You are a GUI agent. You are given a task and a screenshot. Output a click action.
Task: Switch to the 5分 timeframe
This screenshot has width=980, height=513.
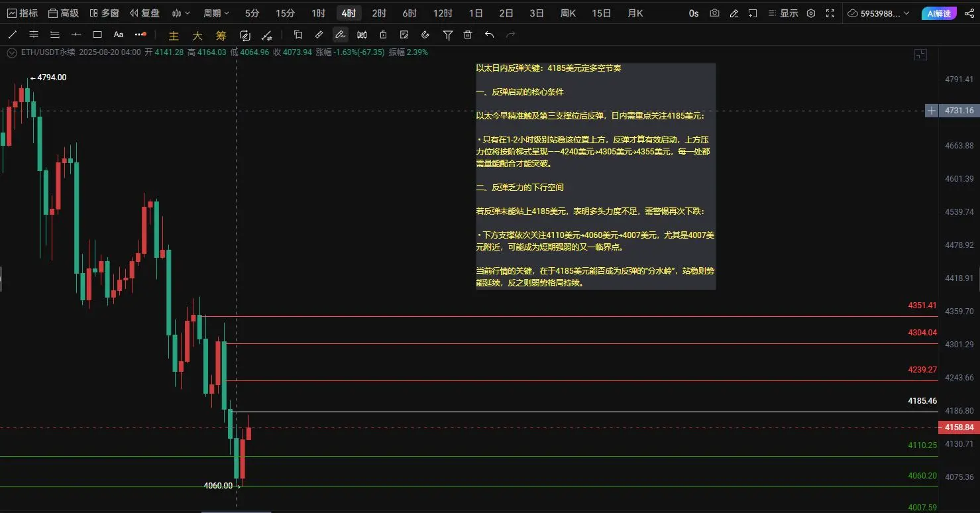(x=252, y=13)
